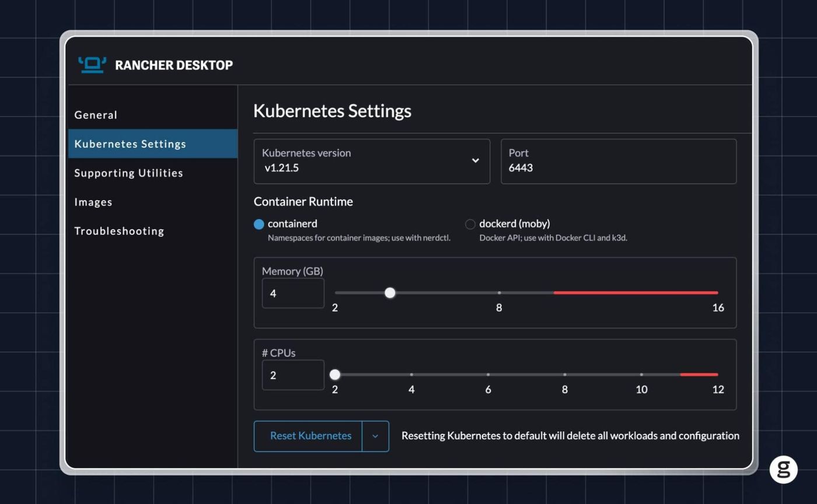The width and height of the screenshot is (817, 504).
Task: Click the 10 label under CPUs slider
Action: pyautogui.click(x=641, y=389)
